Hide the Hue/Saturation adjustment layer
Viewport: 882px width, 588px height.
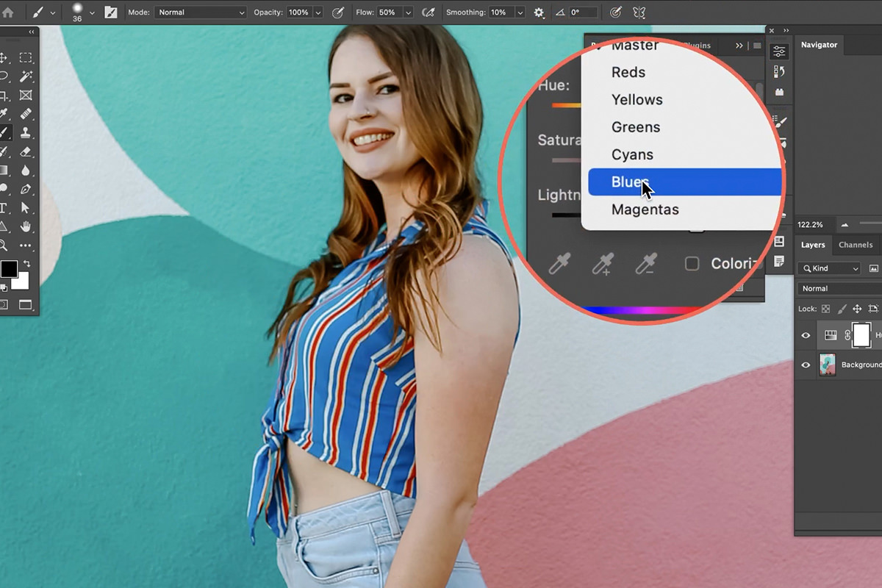[806, 335]
